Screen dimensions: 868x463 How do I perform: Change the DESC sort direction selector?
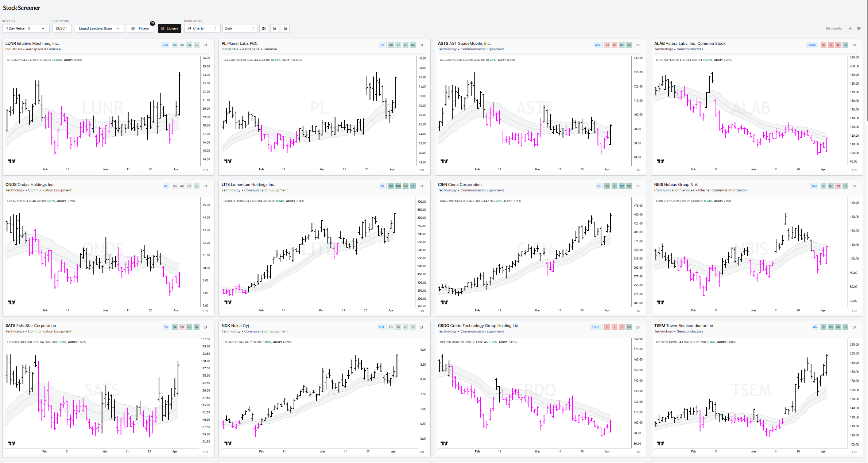[x=62, y=28]
